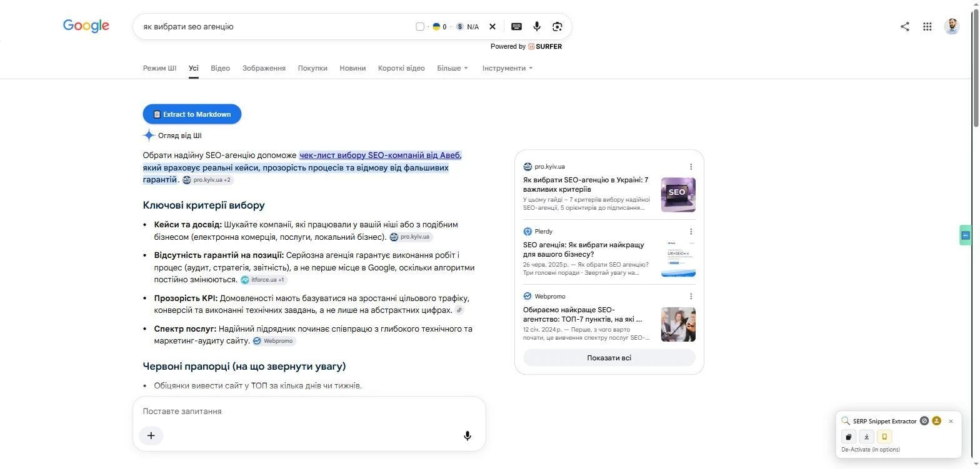Open options for the Webpromo source card
The height and width of the screenshot is (469, 980).
(x=691, y=297)
